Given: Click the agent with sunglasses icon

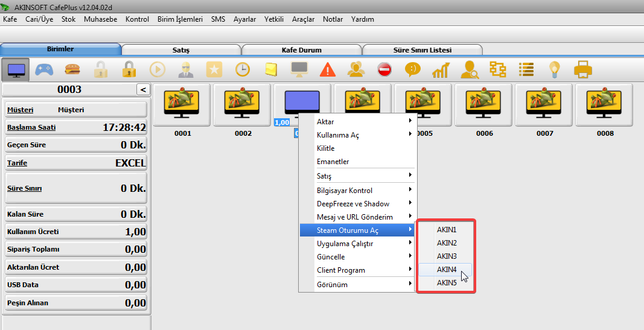Looking at the screenshot, I should coord(186,70).
